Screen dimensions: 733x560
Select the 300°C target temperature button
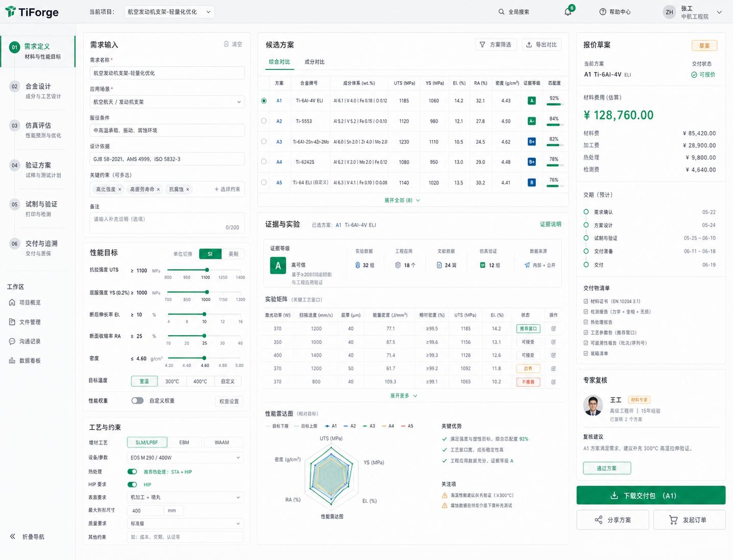click(172, 381)
